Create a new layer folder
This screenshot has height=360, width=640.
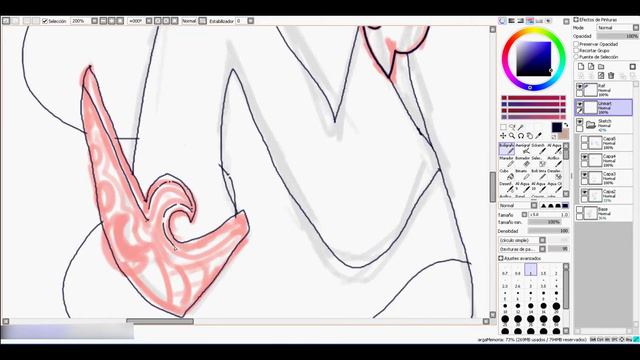click(601, 67)
